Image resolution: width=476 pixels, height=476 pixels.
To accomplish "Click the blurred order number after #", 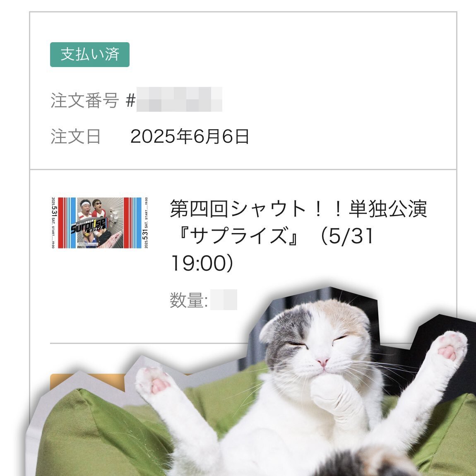I will tap(179, 99).
